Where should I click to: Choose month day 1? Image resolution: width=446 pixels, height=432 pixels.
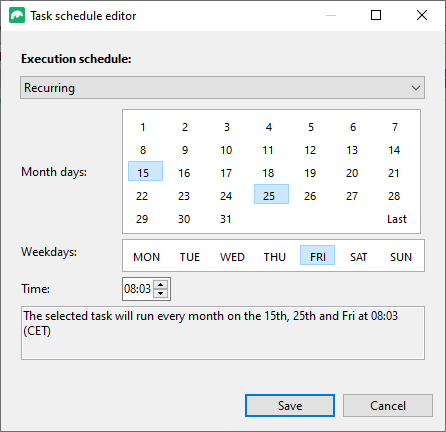[143, 127]
